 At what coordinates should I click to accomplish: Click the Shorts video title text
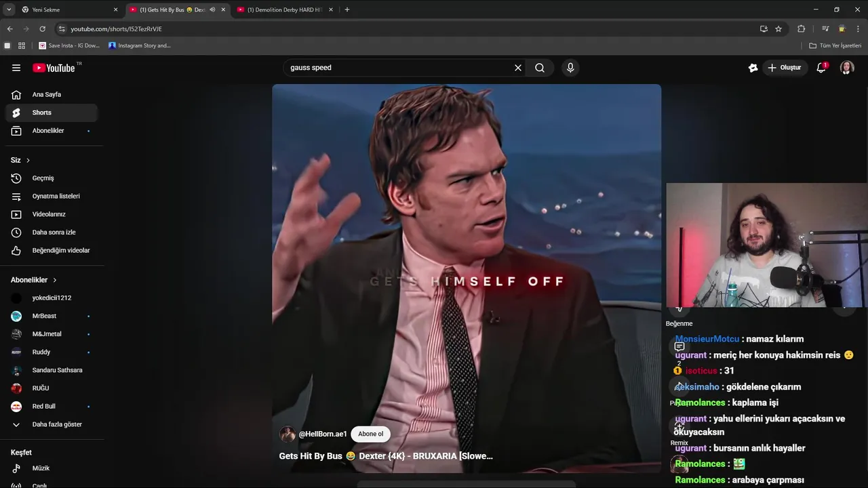386,456
